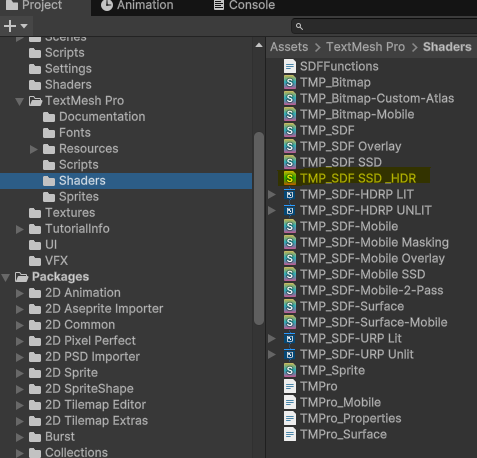The height and width of the screenshot is (458, 477).
Task: Expand the Resources folder
Action: (33, 149)
